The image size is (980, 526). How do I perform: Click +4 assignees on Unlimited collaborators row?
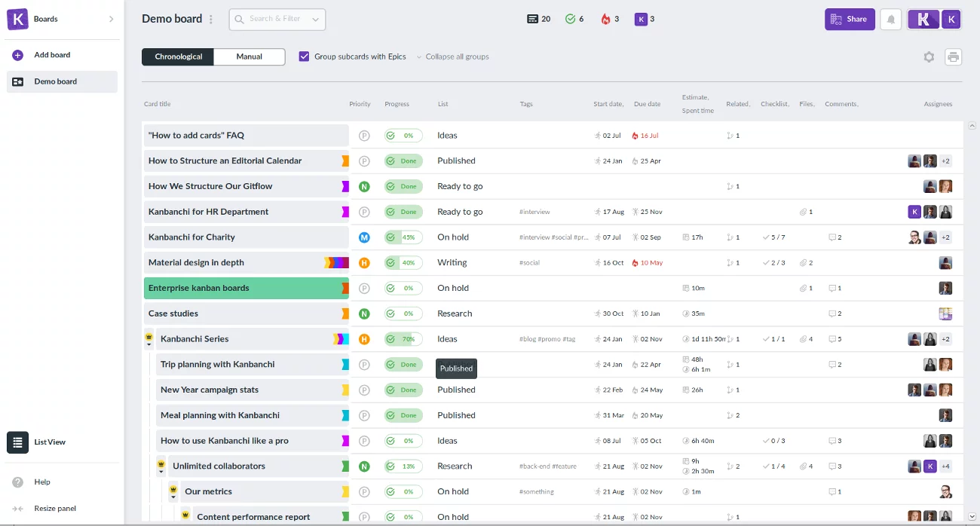tap(945, 466)
